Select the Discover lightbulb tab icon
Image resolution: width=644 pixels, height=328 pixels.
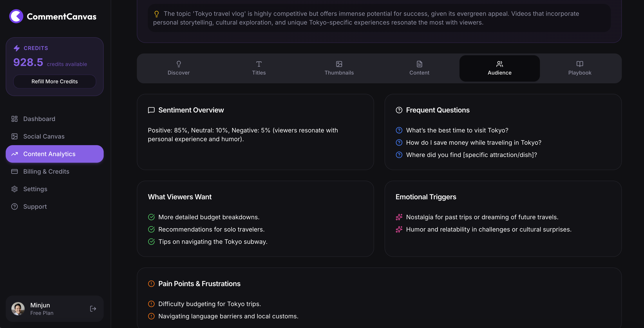pos(179,64)
